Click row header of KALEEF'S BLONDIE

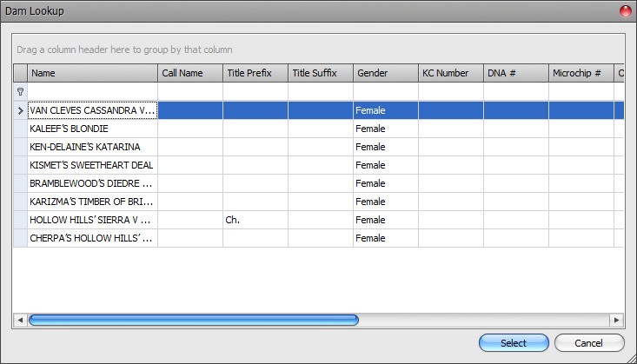point(20,129)
